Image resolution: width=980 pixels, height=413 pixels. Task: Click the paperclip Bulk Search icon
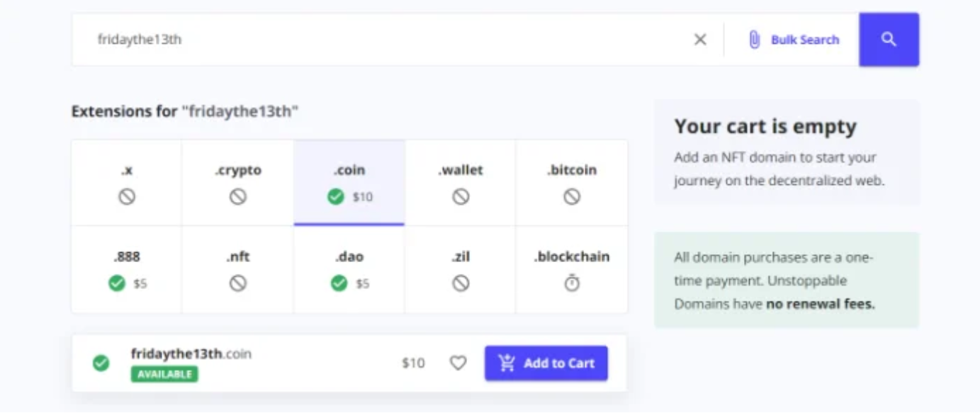click(755, 40)
